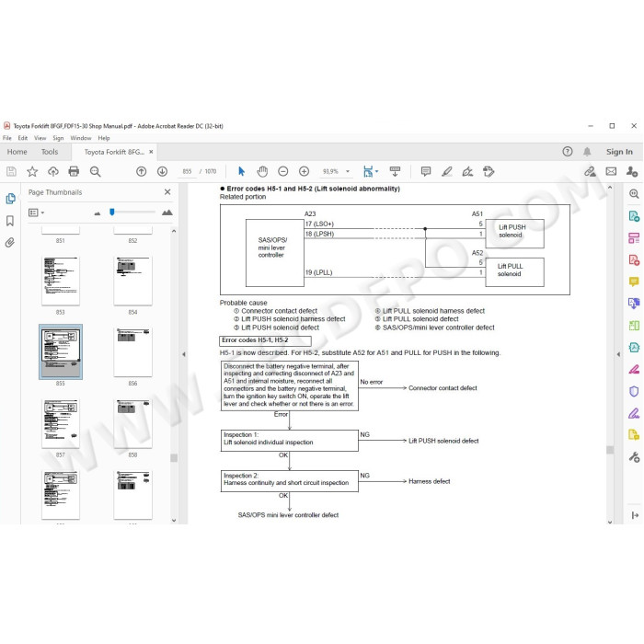Choose the selection arrow tool

(241, 171)
